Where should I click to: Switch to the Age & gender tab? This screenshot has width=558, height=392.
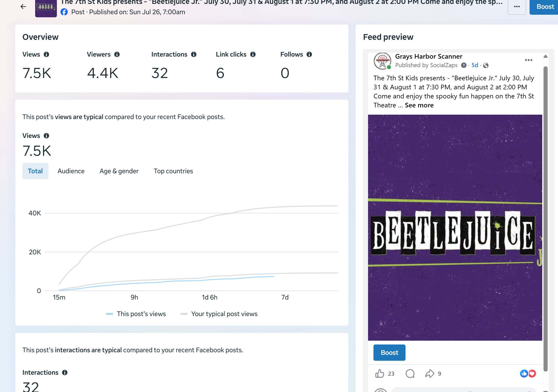point(119,171)
